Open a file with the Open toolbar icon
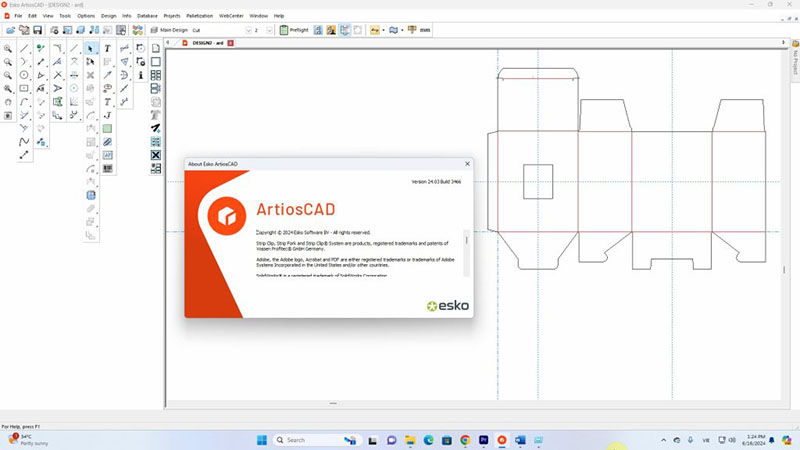 [10, 30]
